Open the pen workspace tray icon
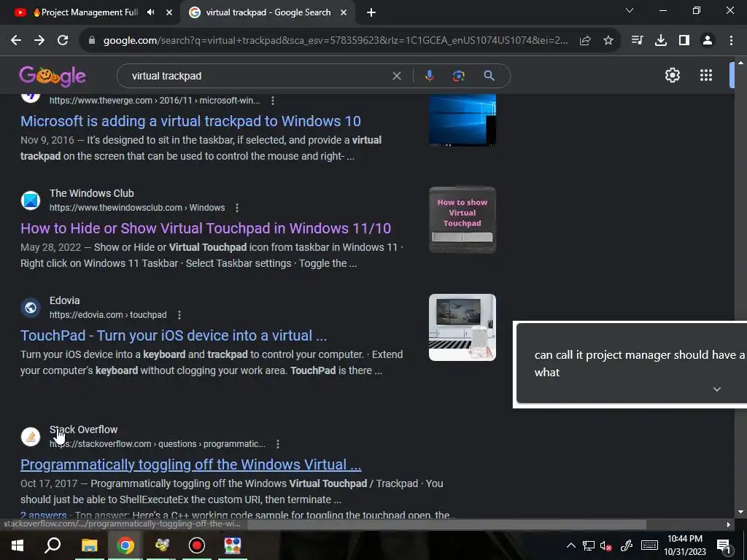Viewport: 747px width, 560px height. 627,545
